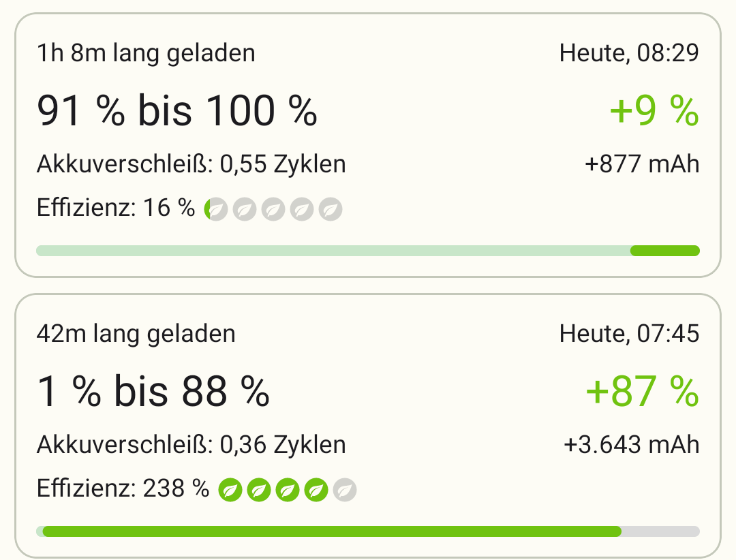
Task: Tap the "42m lang geladen" label
Action: pyautogui.click(x=136, y=334)
